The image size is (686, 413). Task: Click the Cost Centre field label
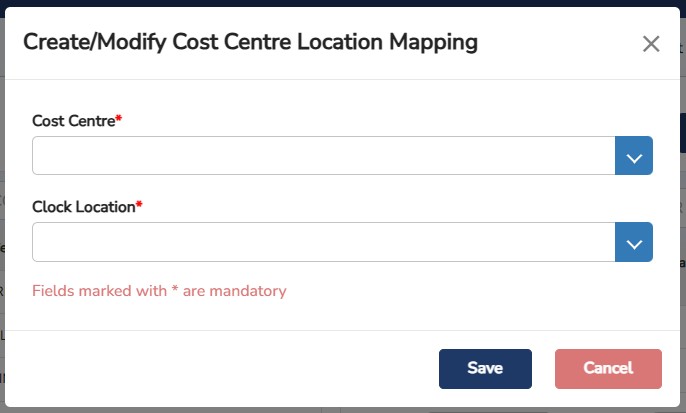click(73, 121)
